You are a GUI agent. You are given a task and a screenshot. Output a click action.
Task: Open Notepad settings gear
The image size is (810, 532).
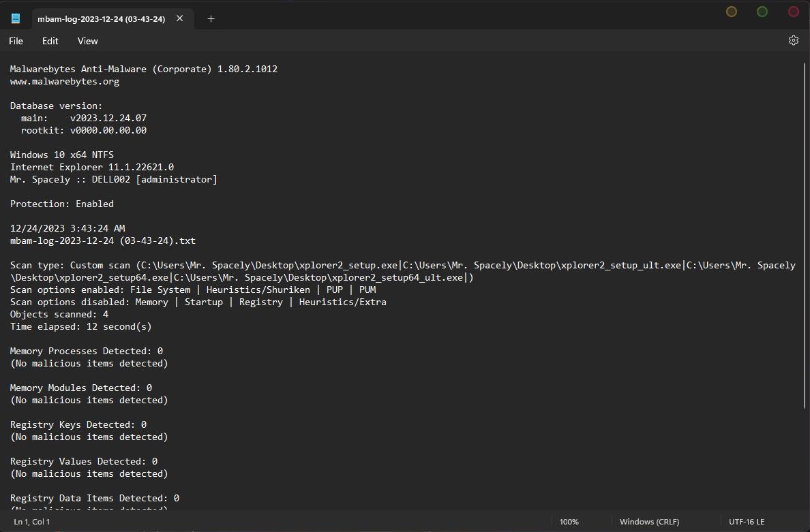(794, 40)
